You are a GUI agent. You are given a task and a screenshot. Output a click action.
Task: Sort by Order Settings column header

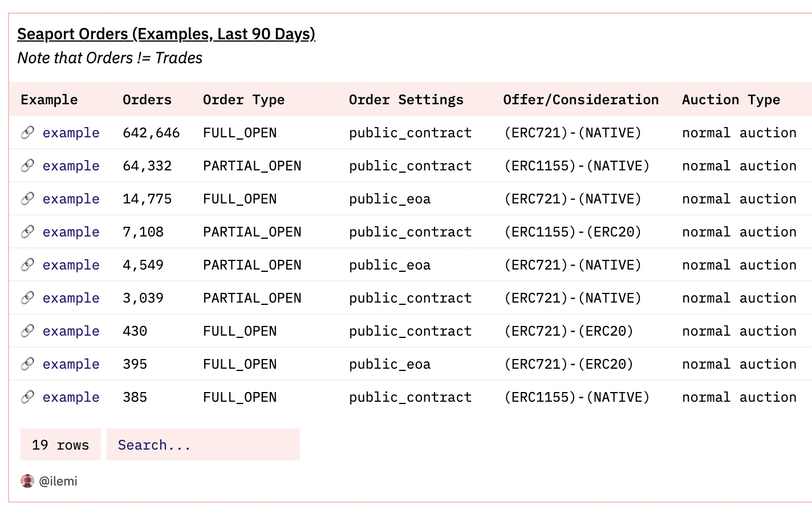[x=406, y=100]
